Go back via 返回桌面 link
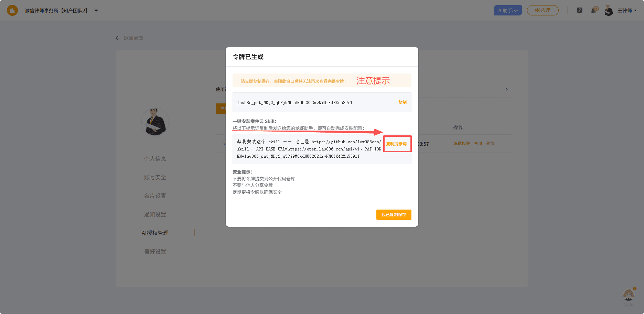 coord(133,38)
